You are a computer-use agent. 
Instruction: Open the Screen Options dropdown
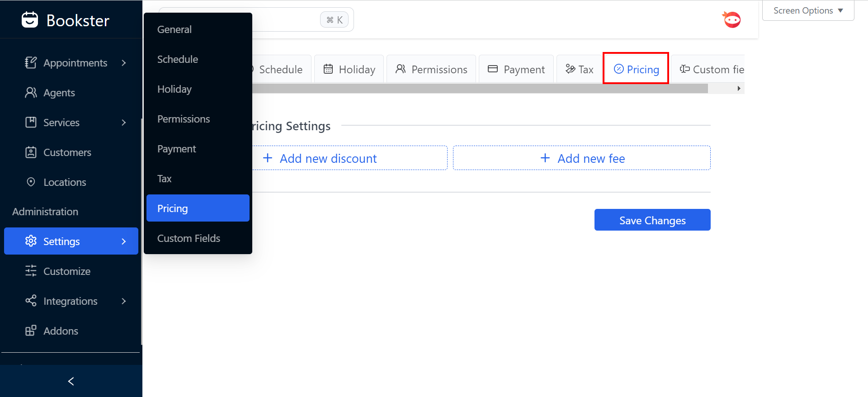click(x=808, y=10)
